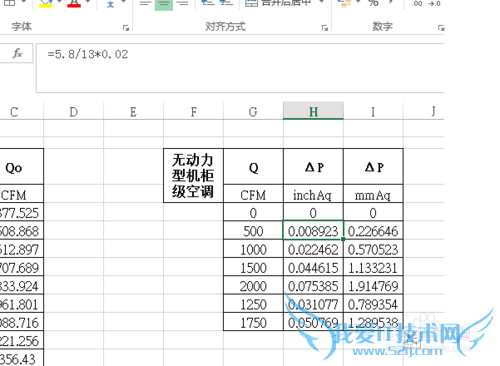Viewport: 500px width, 366px height.
Task: Select the cell 1.914769
Action: coord(373,285)
